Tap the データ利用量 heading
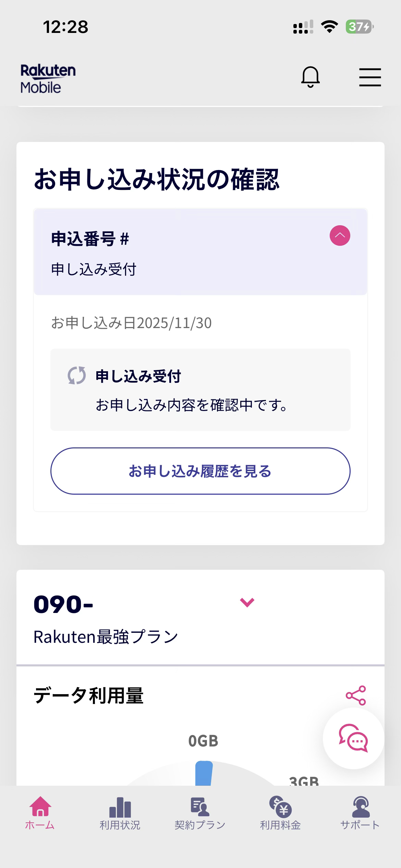 [x=88, y=696]
